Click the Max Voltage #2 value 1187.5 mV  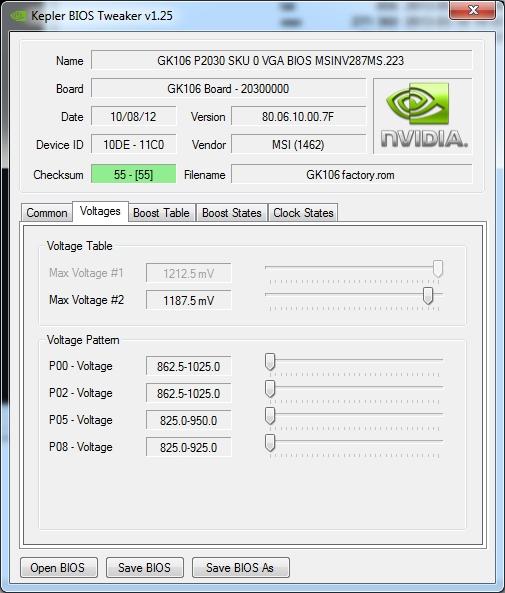coord(188,300)
